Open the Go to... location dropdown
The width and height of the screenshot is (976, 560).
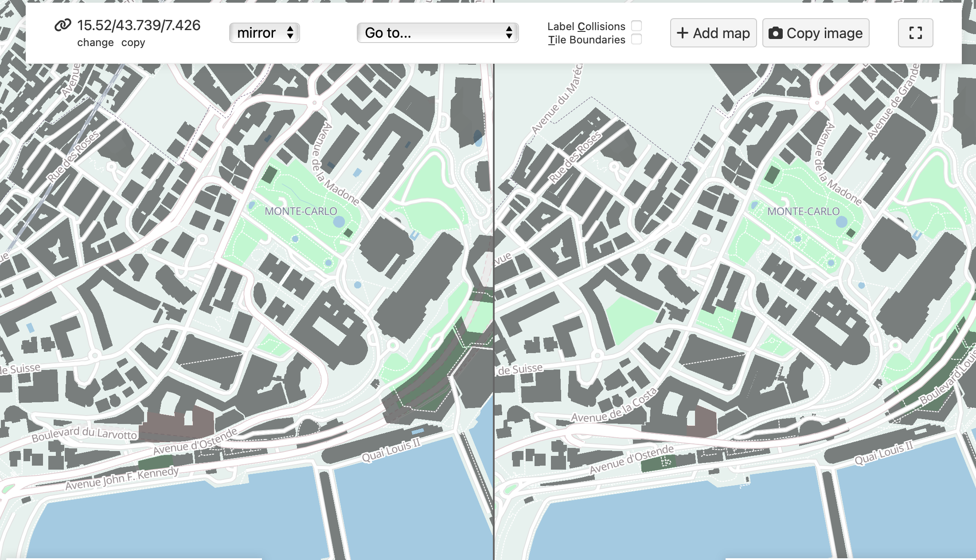[437, 33]
